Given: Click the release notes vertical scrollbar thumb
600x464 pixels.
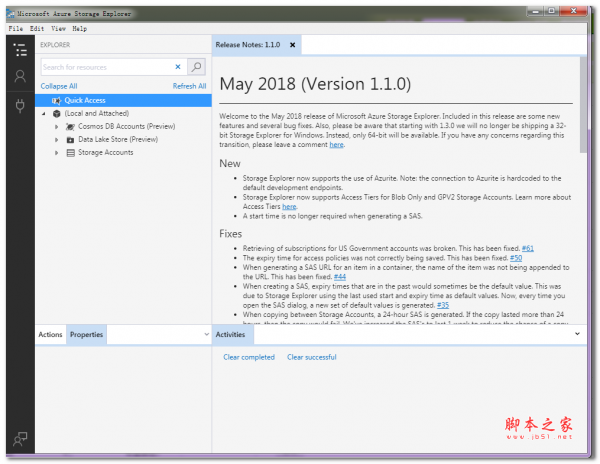Looking at the screenshot, I should (x=583, y=105).
